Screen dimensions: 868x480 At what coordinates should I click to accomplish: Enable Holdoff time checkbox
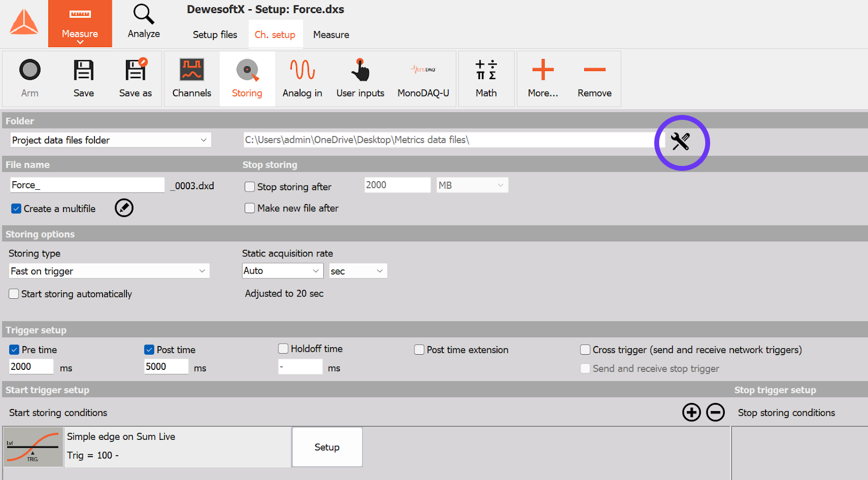[283, 349]
